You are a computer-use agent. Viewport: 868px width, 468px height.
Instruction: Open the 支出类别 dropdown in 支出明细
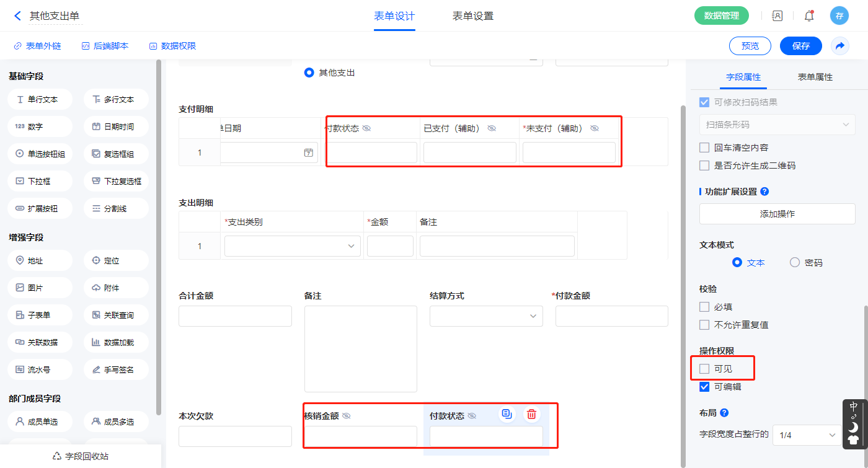click(x=292, y=246)
